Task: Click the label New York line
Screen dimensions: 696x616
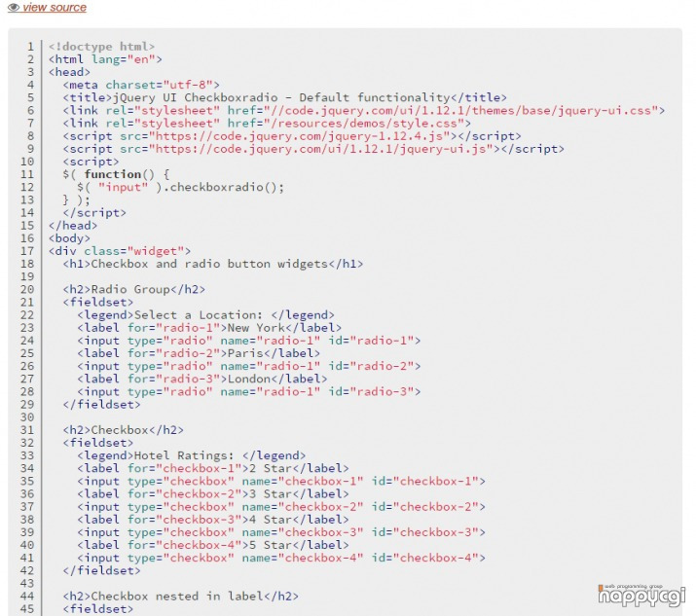Action: (x=209, y=328)
